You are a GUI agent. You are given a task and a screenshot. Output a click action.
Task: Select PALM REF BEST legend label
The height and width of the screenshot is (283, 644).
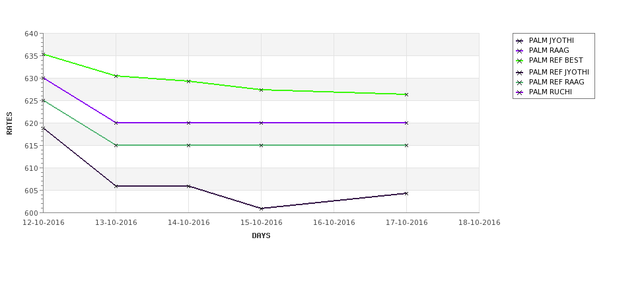pos(555,60)
